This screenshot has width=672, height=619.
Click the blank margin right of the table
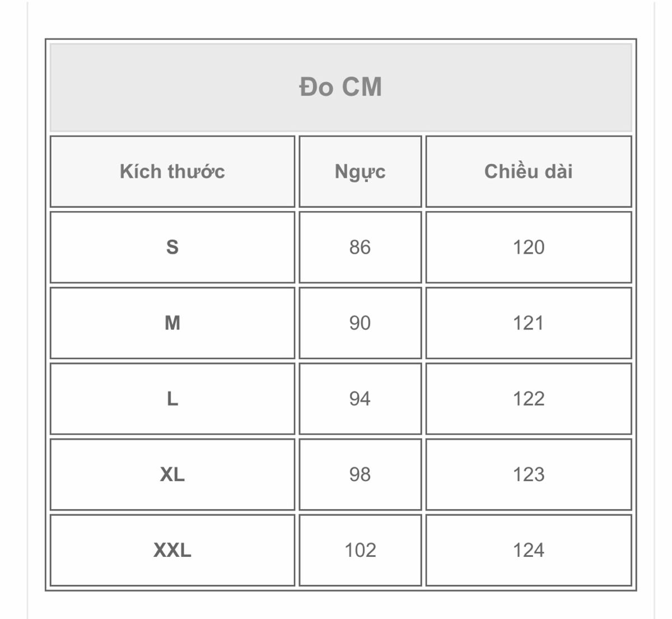tap(645, 314)
